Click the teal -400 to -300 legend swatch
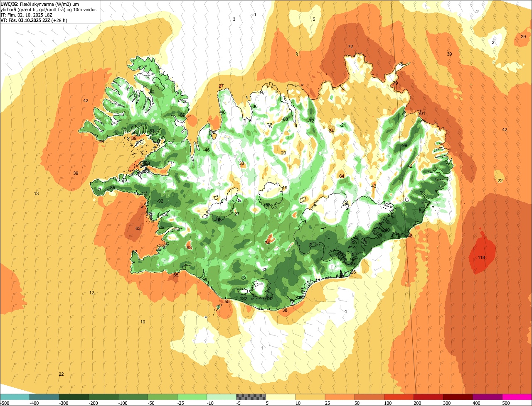Screen dimensions: 532x406 44,397
